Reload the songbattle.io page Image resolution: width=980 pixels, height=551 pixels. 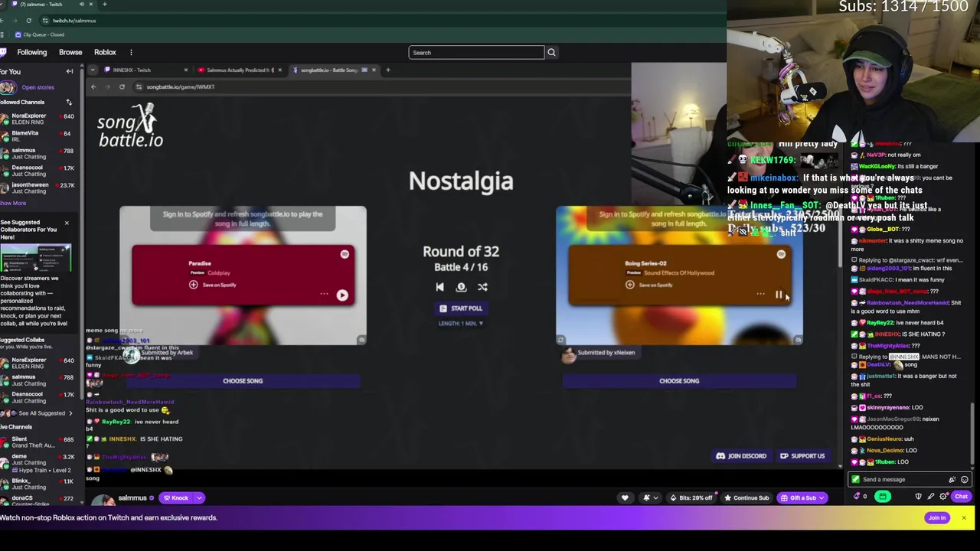click(122, 87)
